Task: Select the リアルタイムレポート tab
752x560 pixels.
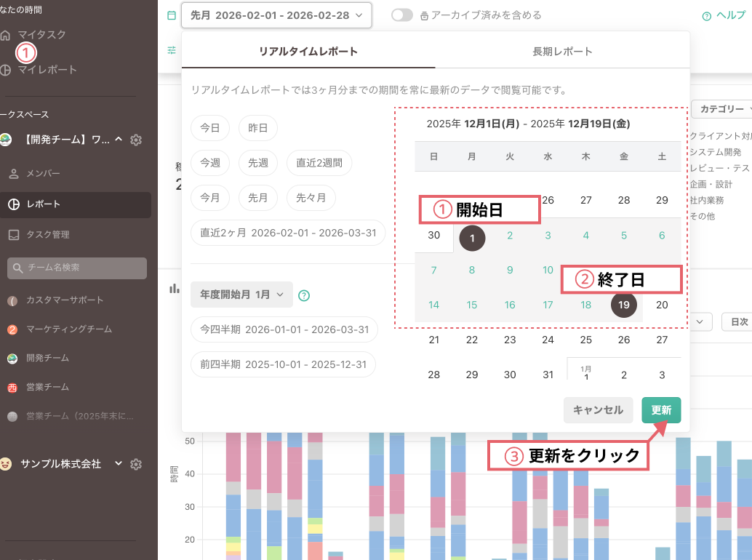Action: (308, 52)
